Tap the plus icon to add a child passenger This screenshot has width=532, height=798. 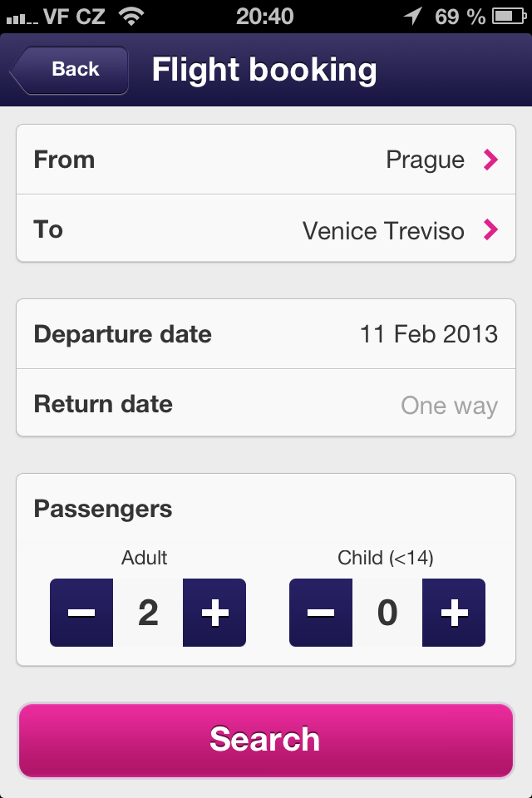(x=453, y=613)
